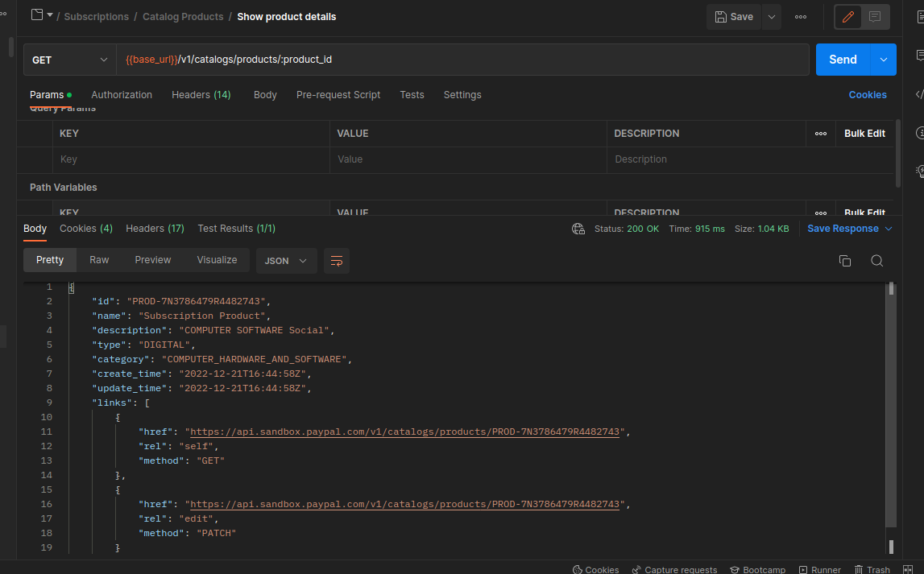The width and height of the screenshot is (924, 574).
Task: Click the network globe icon beside Status
Action: pyautogui.click(x=578, y=229)
